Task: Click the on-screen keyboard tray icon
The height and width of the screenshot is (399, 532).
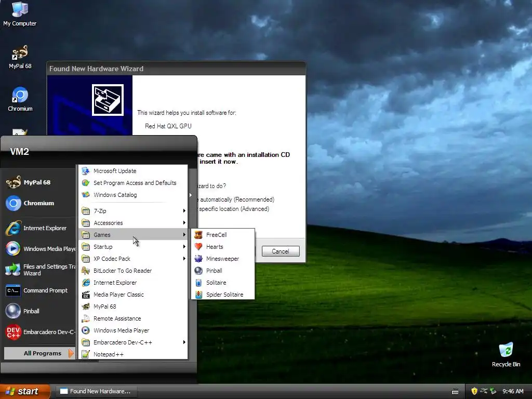Action: pos(455,392)
